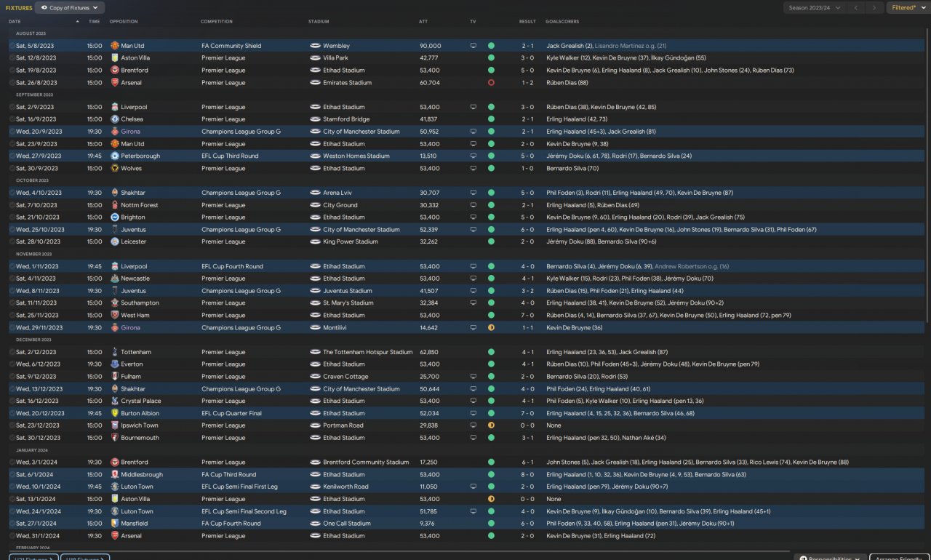Screen dimensions: 931x560
Task: Open the Juventus link on 25/10/2023
Action: [x=133, y=229]
